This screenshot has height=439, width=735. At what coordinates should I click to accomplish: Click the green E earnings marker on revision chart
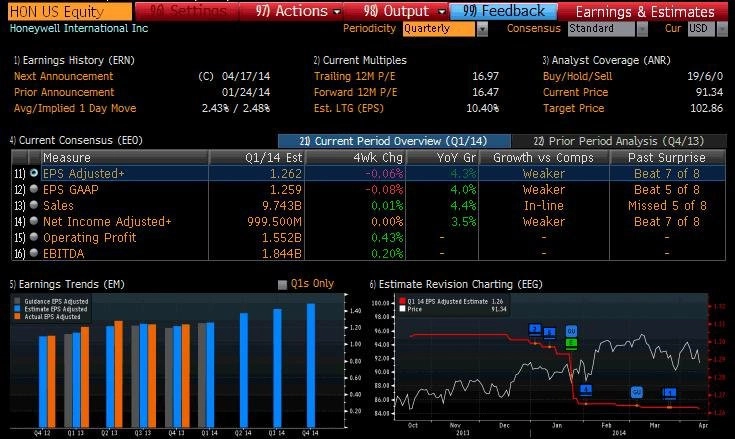point(571,343)
